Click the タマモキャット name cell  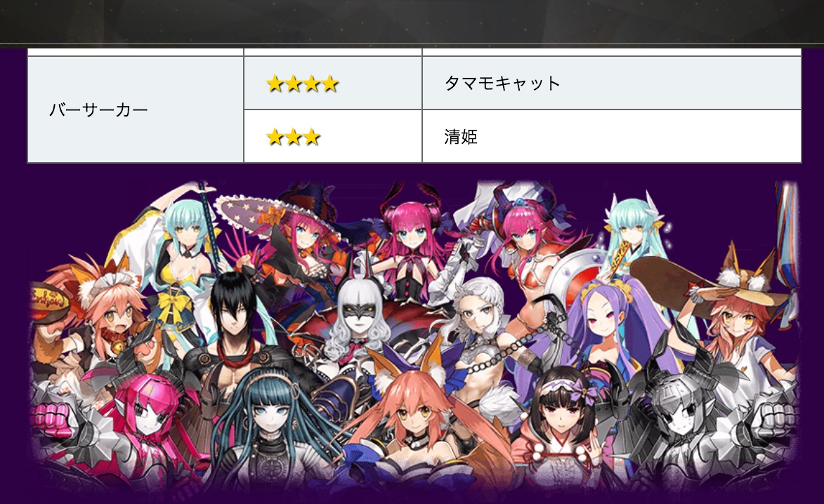[612, 83]
